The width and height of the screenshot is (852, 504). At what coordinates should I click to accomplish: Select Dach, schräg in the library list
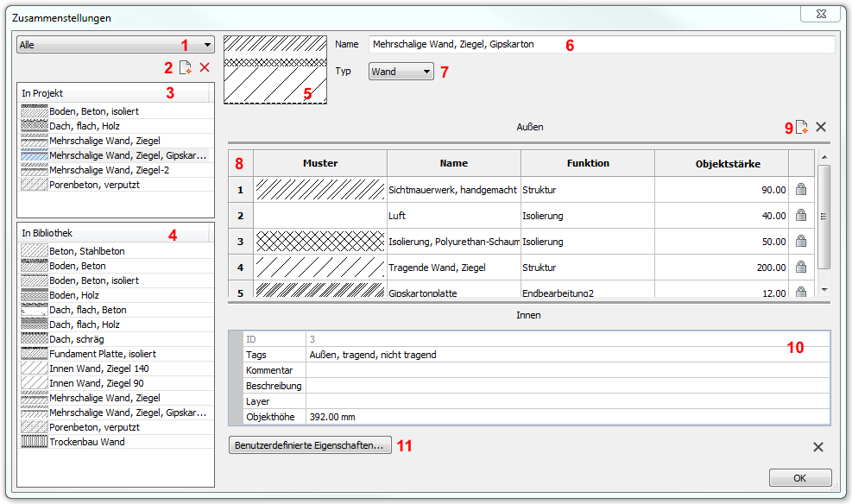click(x=116, y=339)
